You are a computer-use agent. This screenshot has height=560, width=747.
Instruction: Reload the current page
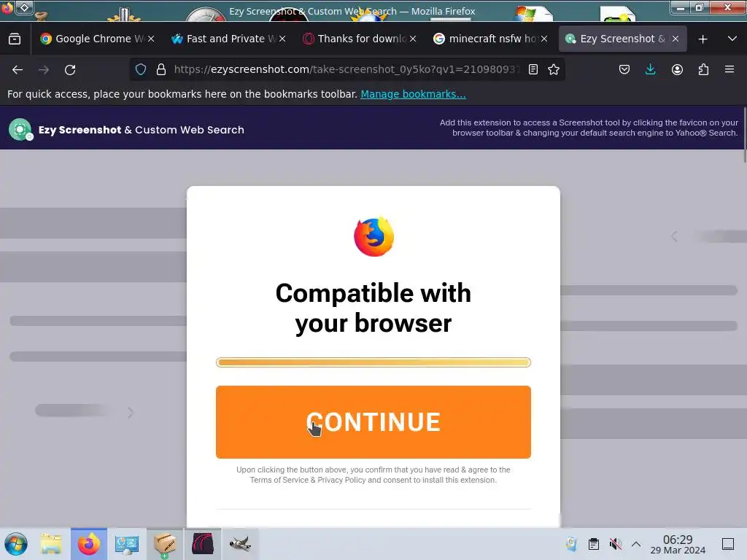[x=70, y=70]
